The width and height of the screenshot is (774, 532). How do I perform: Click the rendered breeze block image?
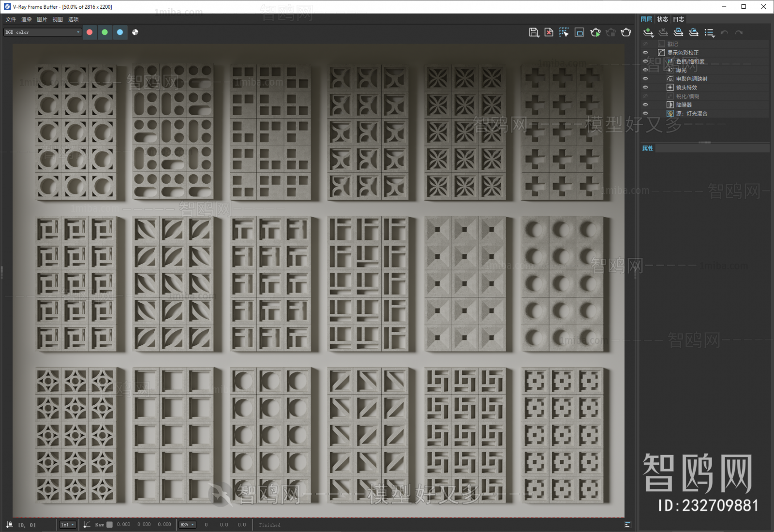pyautogui.click(x=318, y=281)
